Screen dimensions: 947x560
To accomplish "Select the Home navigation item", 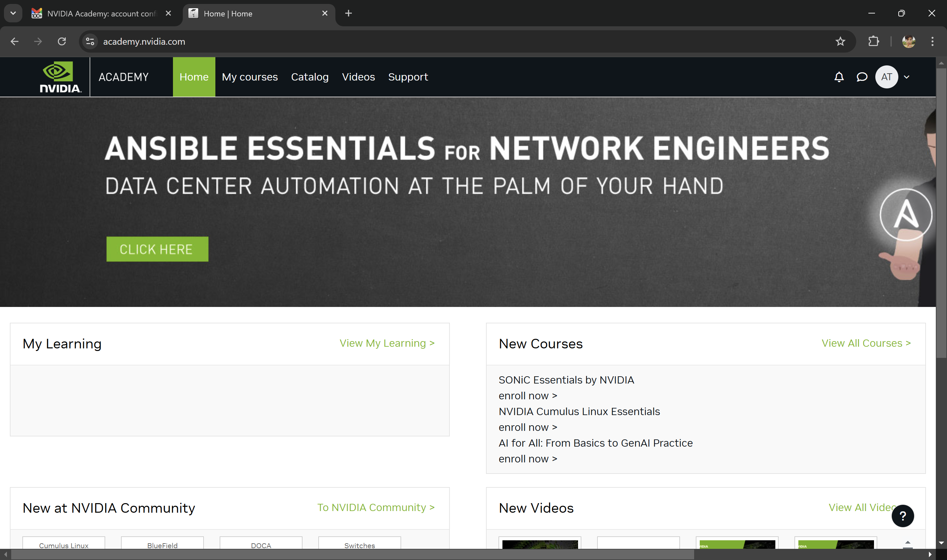I will click(194, 77).
